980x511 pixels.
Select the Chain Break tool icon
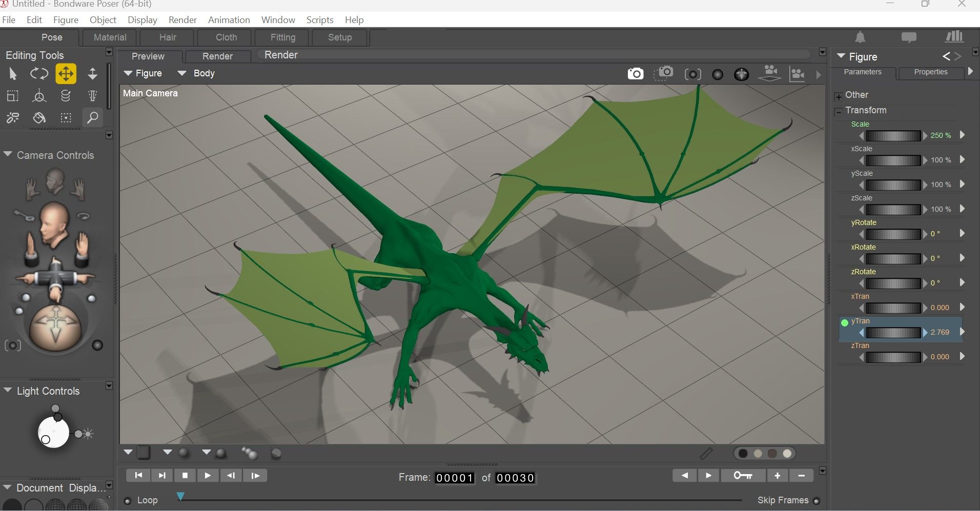[x=13, y=118]
